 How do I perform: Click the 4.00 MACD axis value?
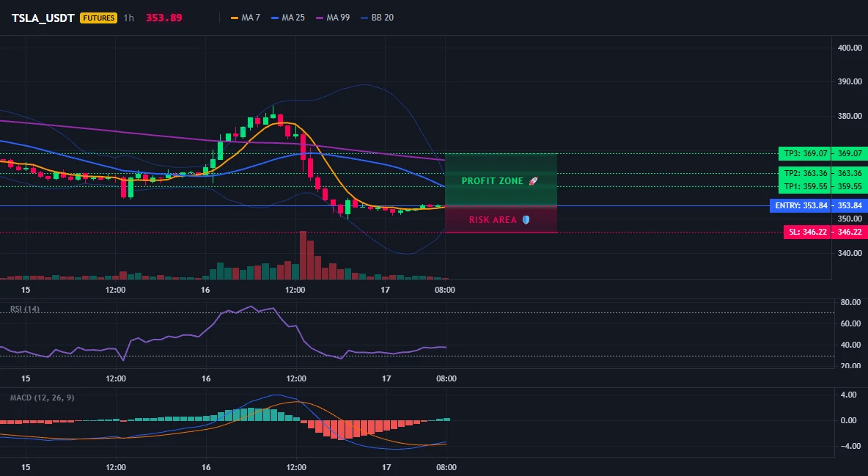pos(849,395)
